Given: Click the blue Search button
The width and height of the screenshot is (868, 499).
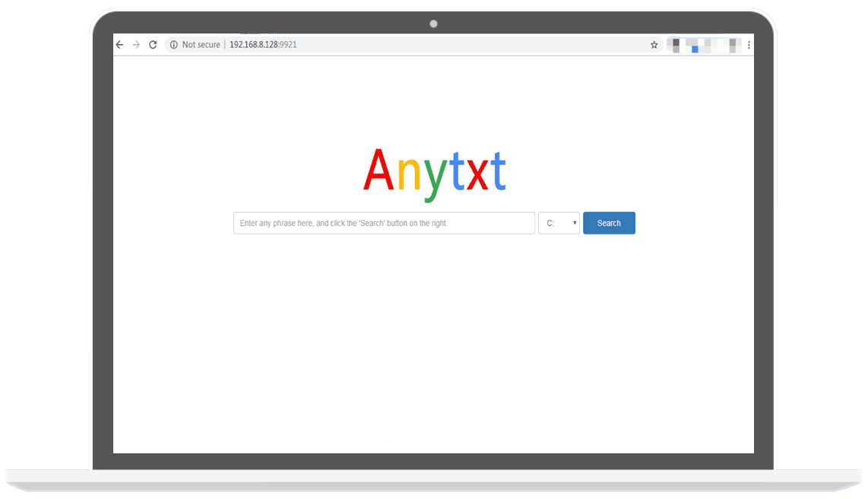Looking at the screenshot, I should click(609, 223).
